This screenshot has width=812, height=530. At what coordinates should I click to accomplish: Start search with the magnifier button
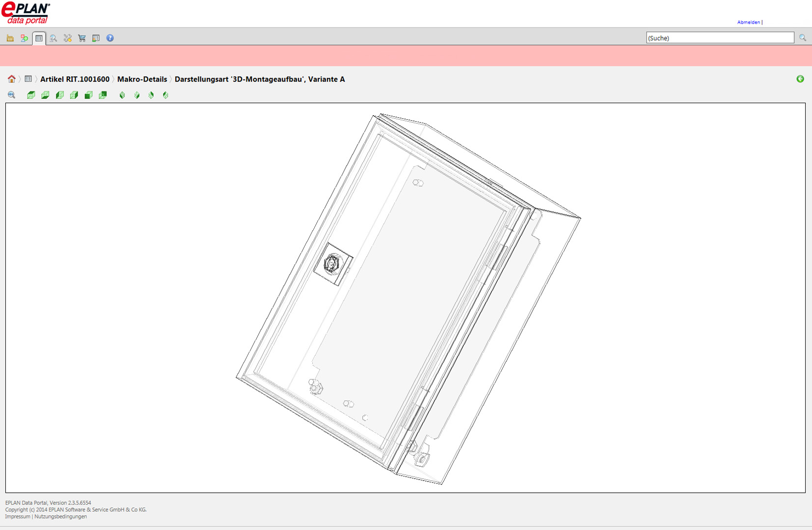pos(803,38)
